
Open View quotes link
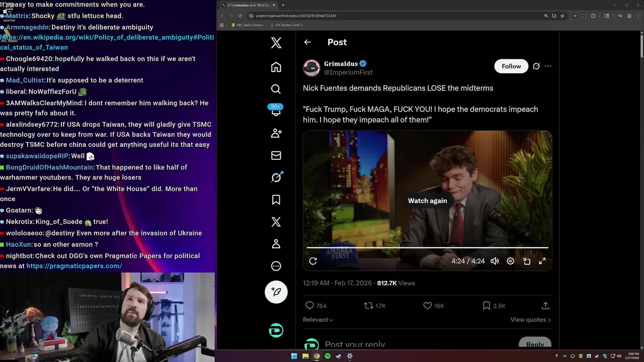click(530, 320)
